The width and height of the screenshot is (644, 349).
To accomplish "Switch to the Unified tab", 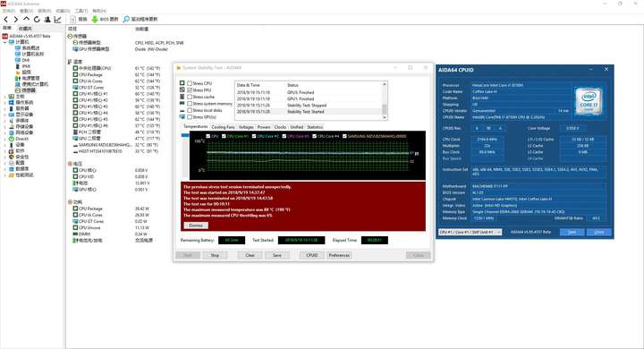I will [296, 127].
